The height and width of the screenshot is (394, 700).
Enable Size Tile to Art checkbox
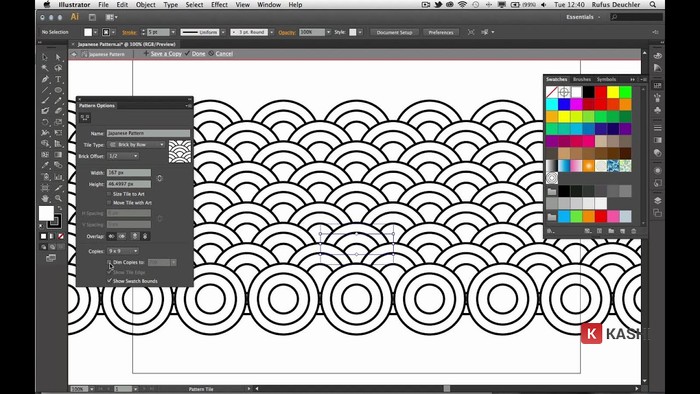[109, 194]
